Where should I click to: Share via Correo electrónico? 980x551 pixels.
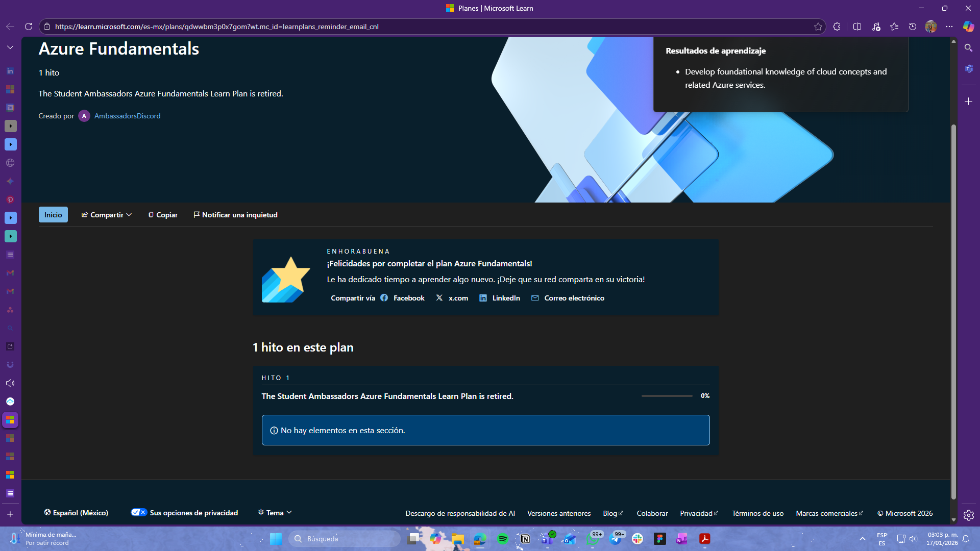pos(568,298)
